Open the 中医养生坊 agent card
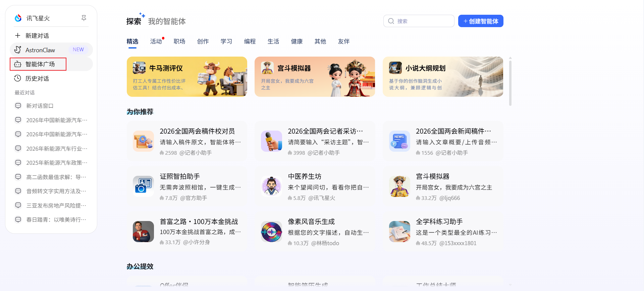 315,186
